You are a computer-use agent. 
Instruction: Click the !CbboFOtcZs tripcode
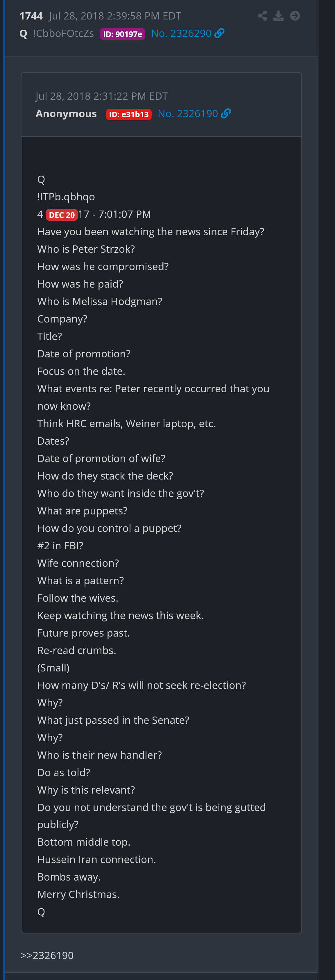click(x=64, y=33)
